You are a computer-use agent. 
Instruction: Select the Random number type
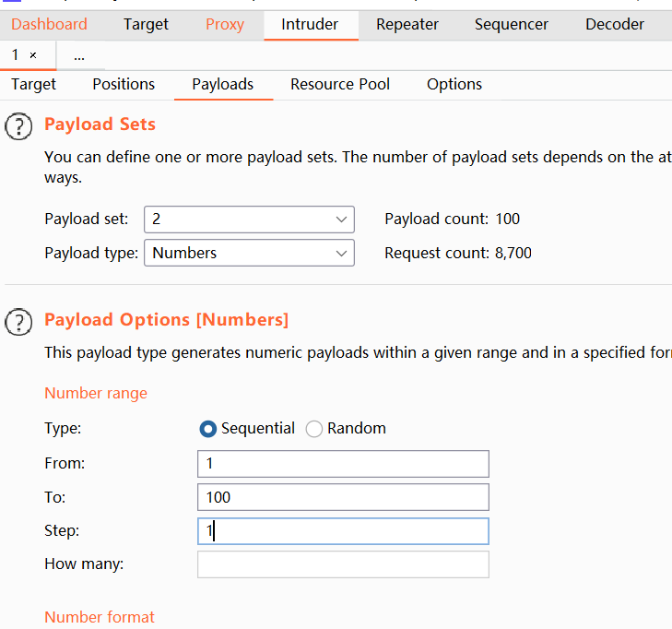click(314, 429)
